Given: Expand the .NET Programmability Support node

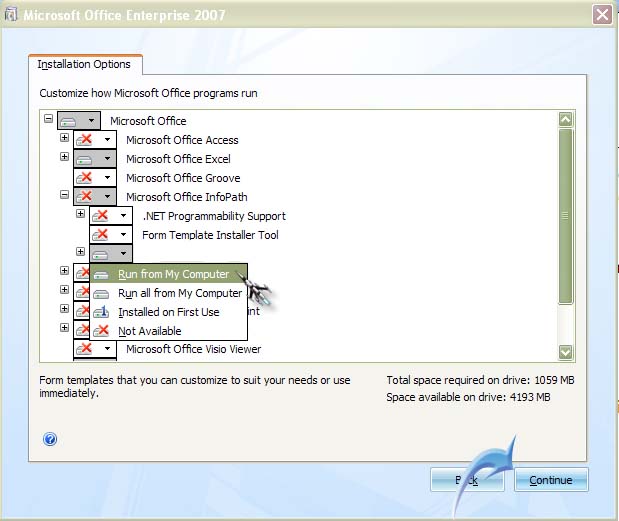Looking at the screenshot, I should point(81,214).
